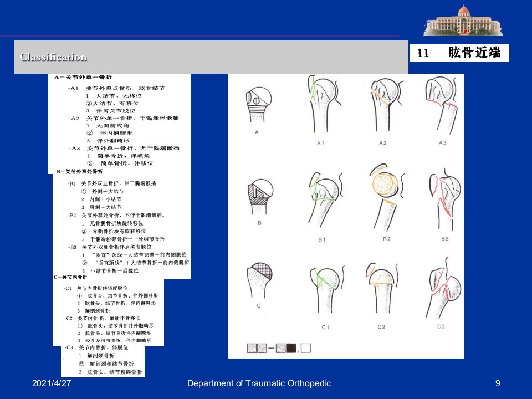The image size is (532, 399).
Task: Click the line '1 大结节，无移位'
Action: (113, 96)
